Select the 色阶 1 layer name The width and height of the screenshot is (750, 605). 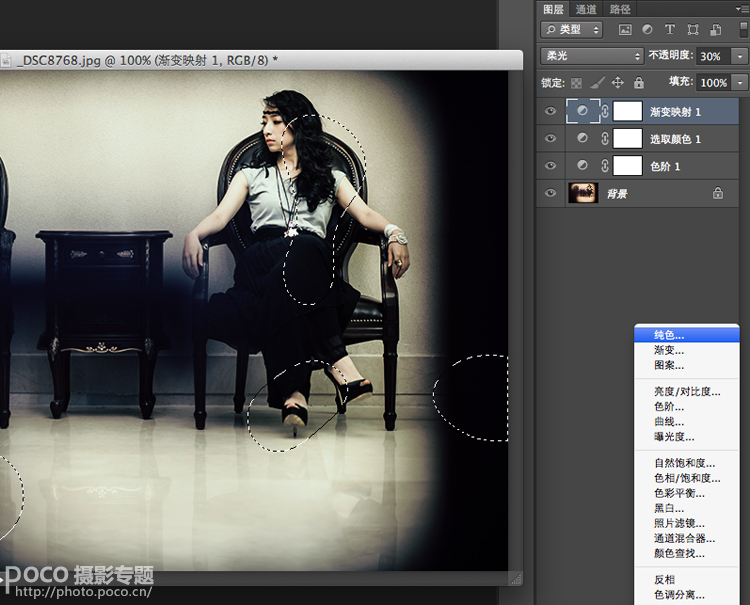pyautogui.click(x=664, y=166)
